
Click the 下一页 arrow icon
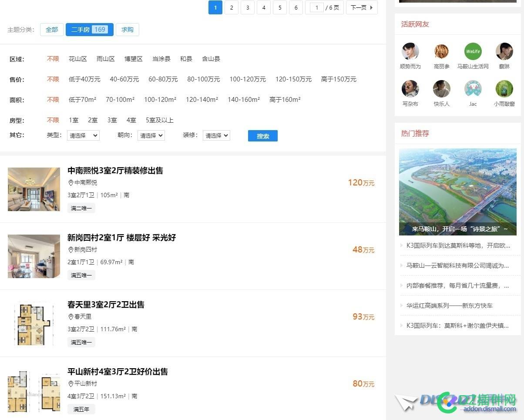[371, 7]
